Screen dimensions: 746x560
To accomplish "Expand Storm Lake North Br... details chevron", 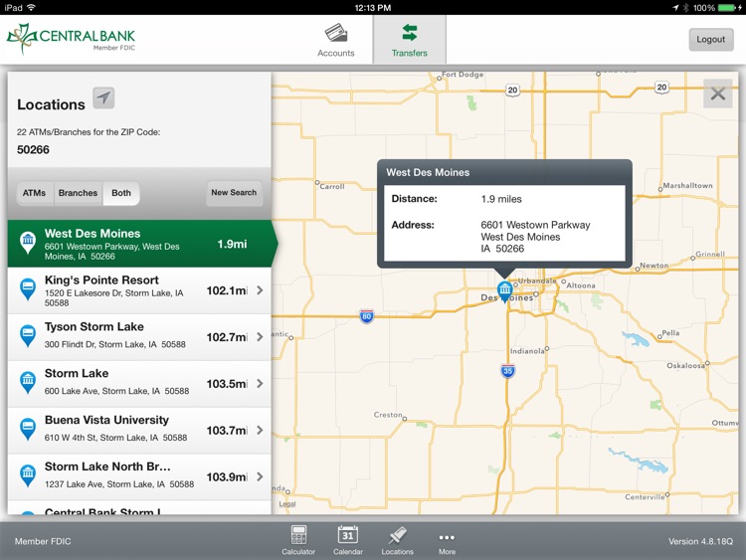I will pos(260,476).
